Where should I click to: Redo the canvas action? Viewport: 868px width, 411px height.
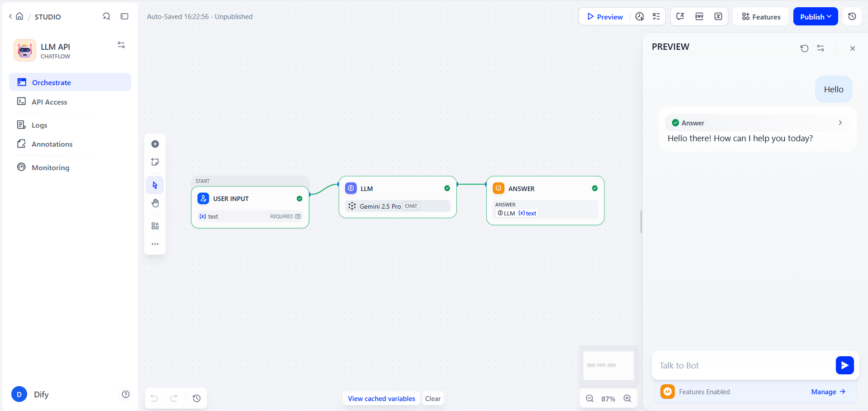[174, 398]
